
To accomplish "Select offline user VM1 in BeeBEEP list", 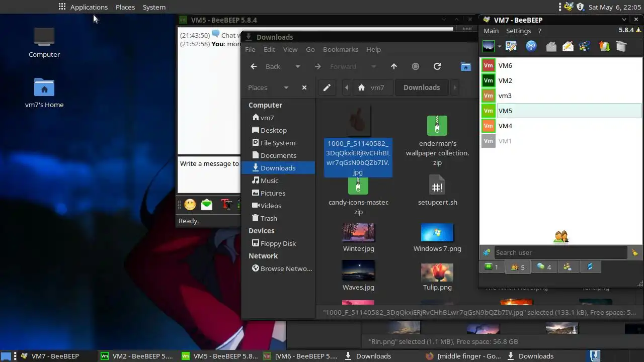I will pos(561,141).
